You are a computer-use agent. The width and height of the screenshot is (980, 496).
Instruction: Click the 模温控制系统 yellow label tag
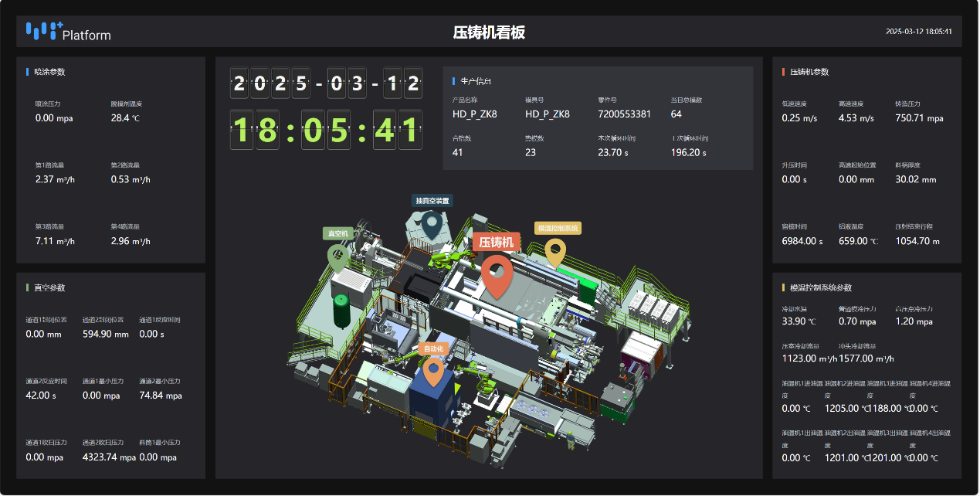[558, 228]
